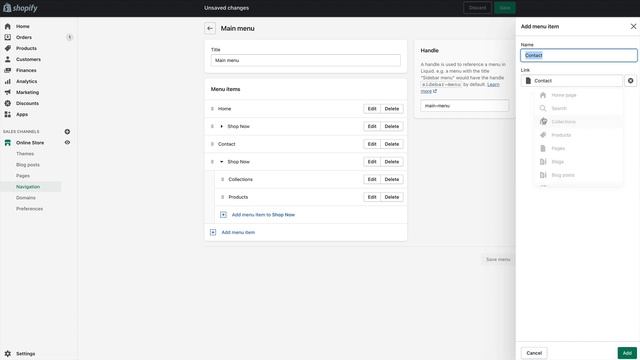Click the Name field with Contact
Screen dimensions: 640x360
[579, 55]
